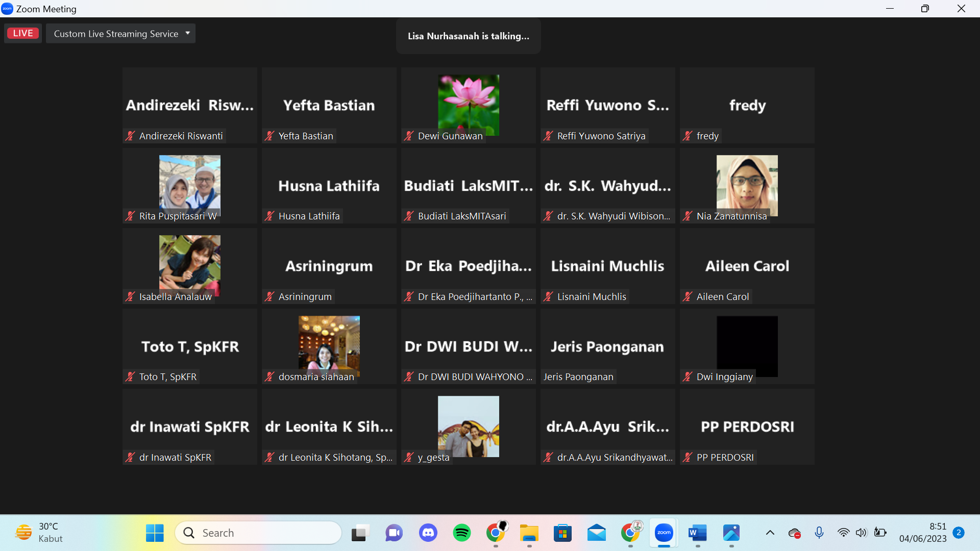
Task: Show hidden system tray icons chevron
Action: coord(770,533)
